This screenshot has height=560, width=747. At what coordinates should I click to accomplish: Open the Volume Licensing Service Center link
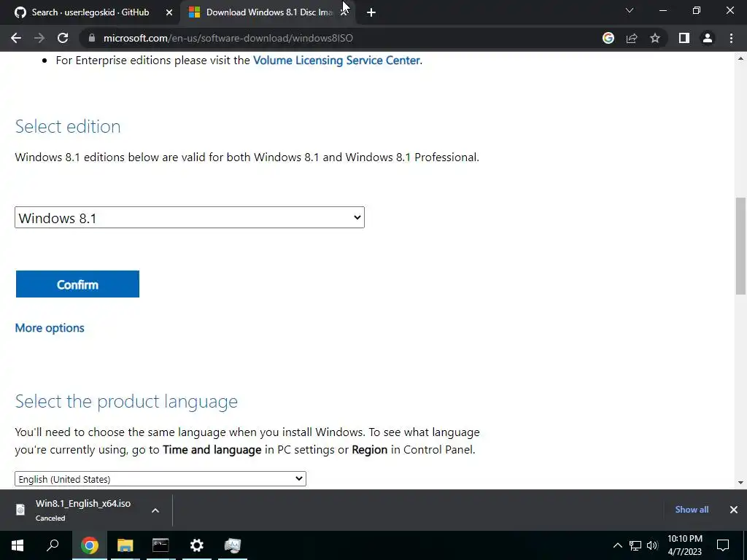336,60
